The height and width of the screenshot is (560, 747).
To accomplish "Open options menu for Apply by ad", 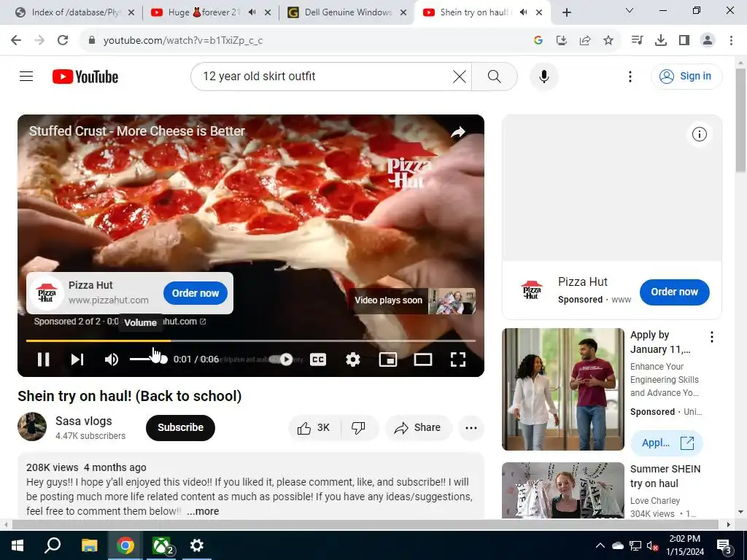I will (x=712, y=337).
